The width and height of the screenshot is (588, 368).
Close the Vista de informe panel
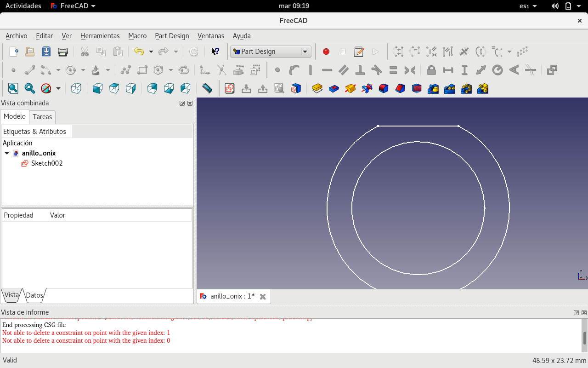(584, 313)
